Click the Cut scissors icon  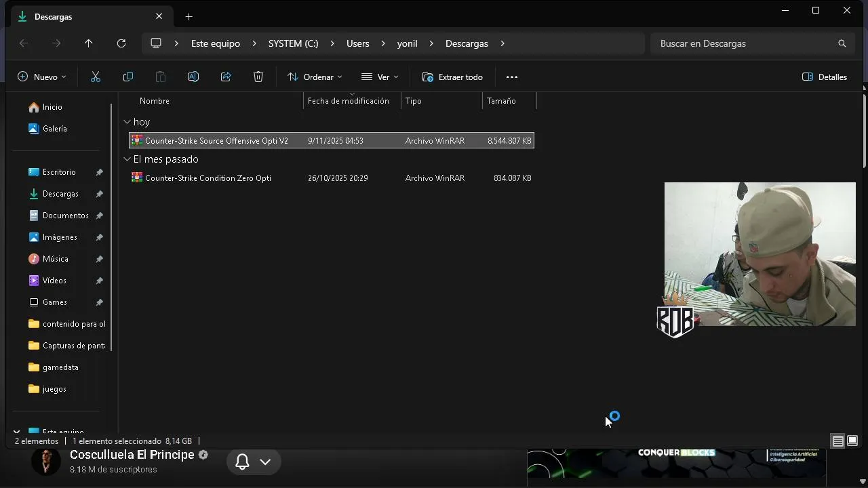(96, 77)
